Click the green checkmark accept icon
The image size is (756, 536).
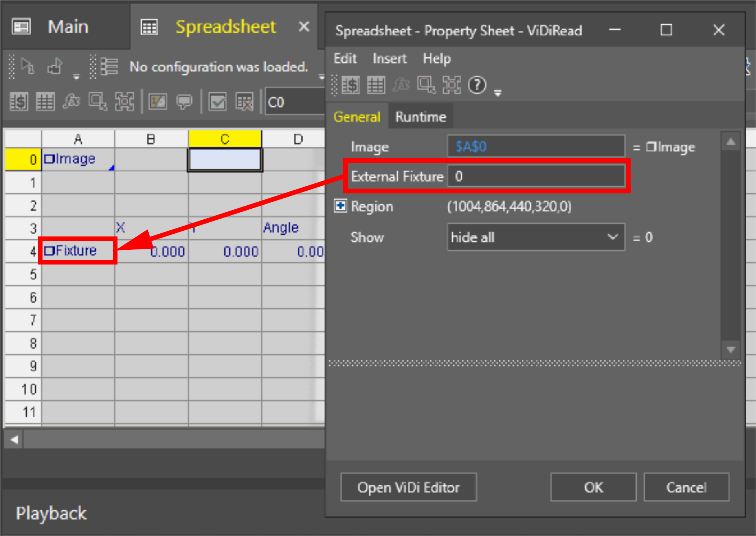pos(218,101)
